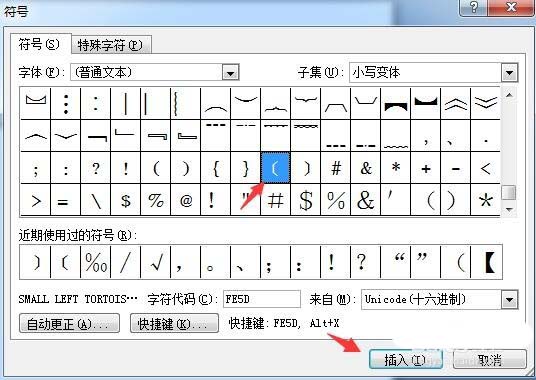This screenshot has height=380, width=536.
Task: Switch to the 特殊字符(P) tab
Action: (x=110, y=45)
